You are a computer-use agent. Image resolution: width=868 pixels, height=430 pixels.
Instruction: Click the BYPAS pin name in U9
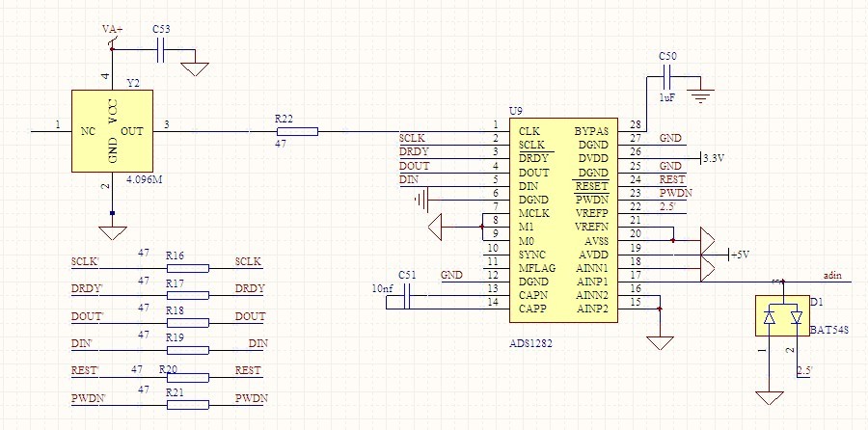[x=591, y=132]
